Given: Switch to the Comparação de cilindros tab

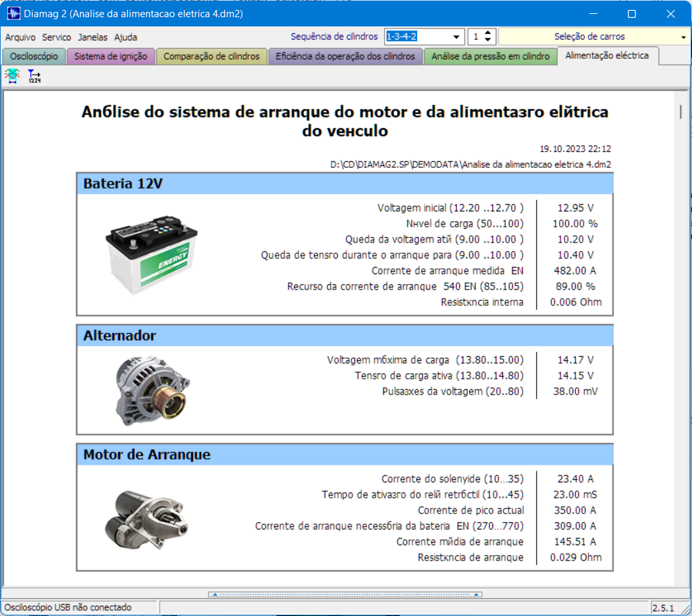Looking at the screenshot, I should [x=211, y=56].
